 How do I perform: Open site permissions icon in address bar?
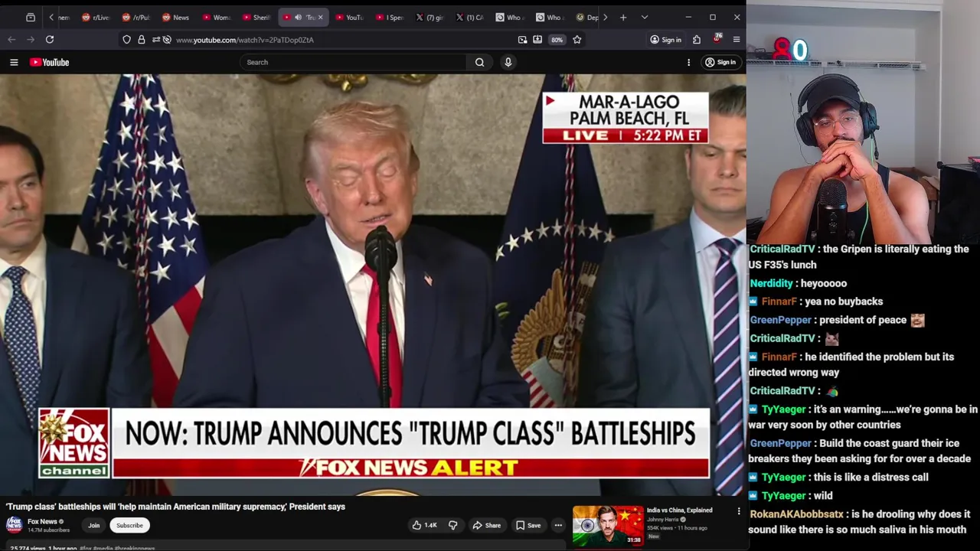155,40
